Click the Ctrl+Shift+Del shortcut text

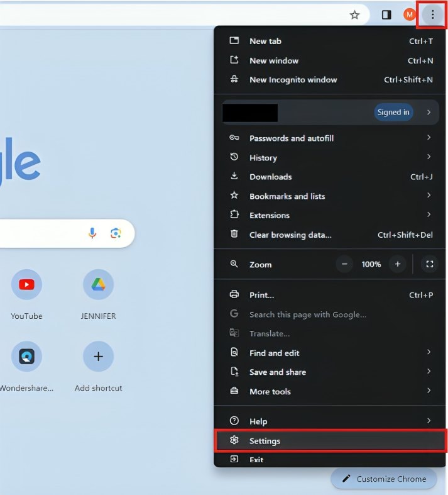point(405,235)
